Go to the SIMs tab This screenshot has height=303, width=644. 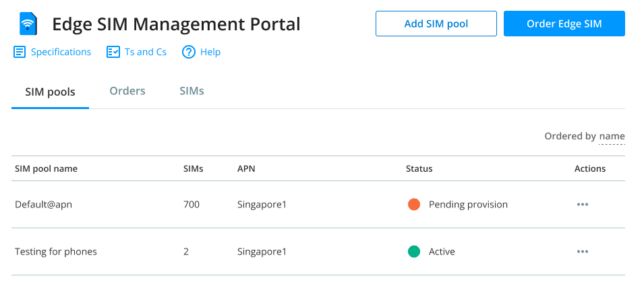point(192,91)
